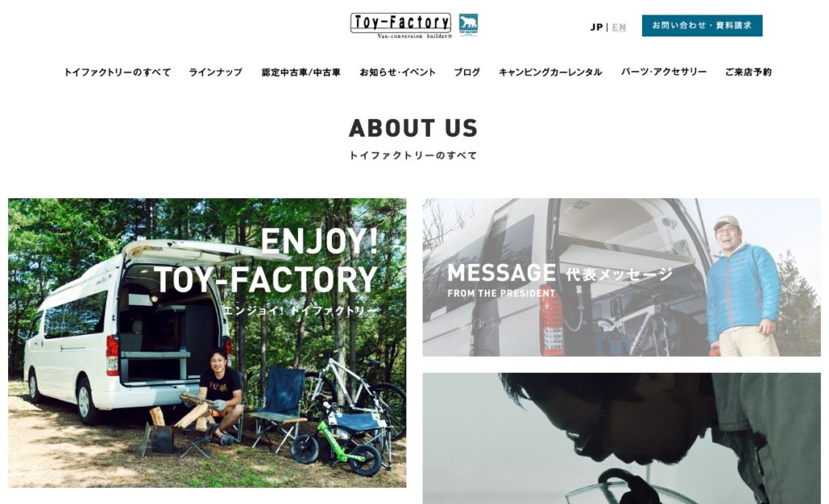Open the ENJOY! TOY-FACTORY banner
Image resolution: width=829 pixels, height=504 pixels.
tap(207, 343)
